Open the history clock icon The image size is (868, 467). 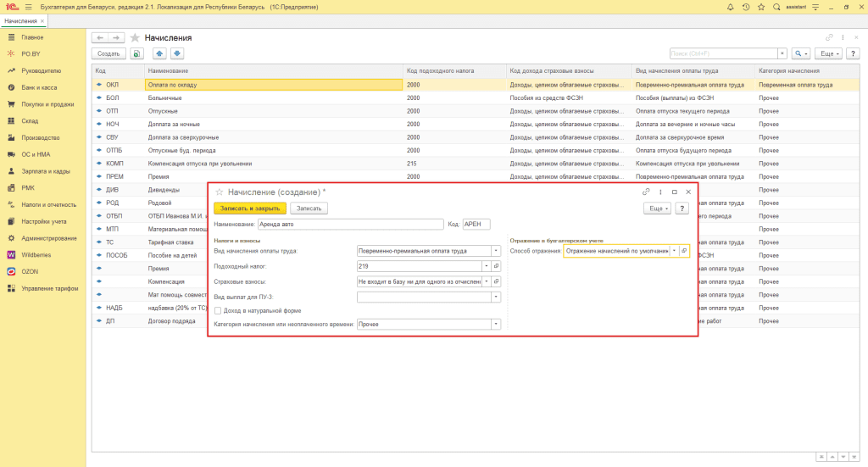[745, 7]
